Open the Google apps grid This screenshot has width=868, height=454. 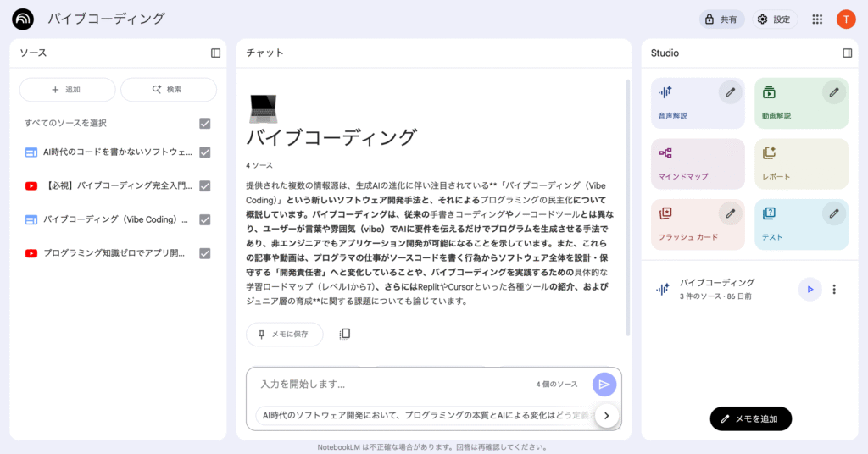[x=817, y=19]
